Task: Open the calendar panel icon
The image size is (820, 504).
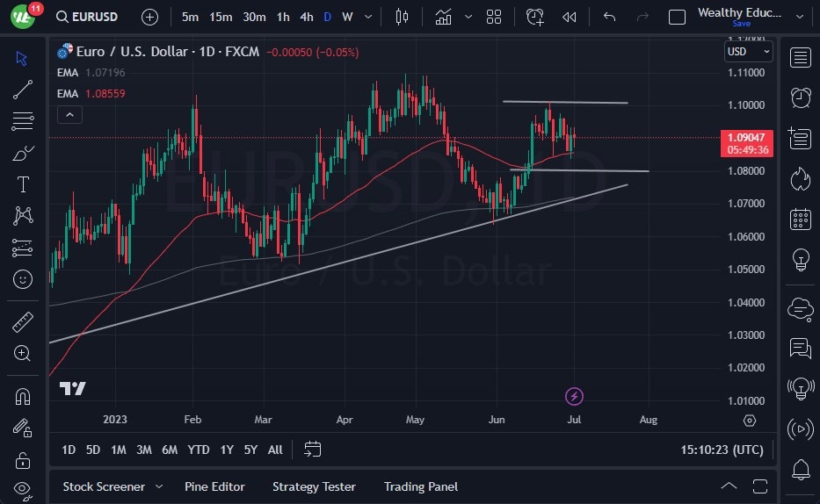Action: (800, 219)
